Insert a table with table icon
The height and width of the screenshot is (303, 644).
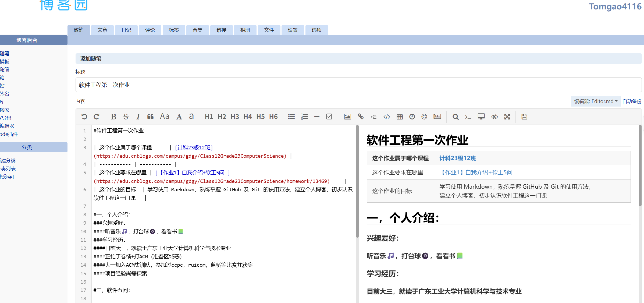click(x=400, y=117)
